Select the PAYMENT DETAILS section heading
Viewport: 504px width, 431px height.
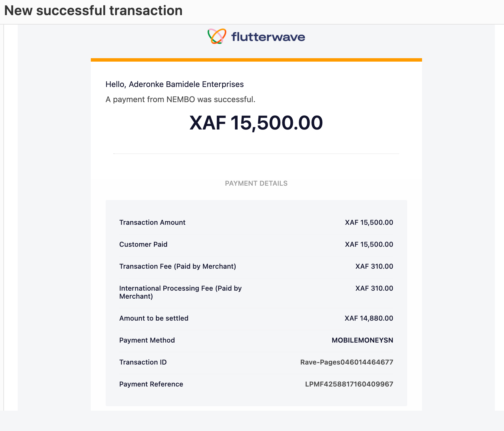256,183
